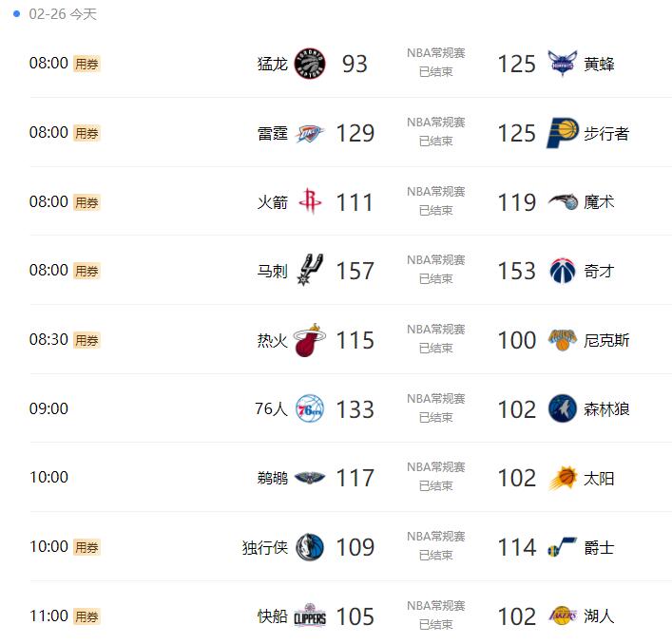Open the 独行侠 team name link
This screenshot has height=644, width=672.
265,547
